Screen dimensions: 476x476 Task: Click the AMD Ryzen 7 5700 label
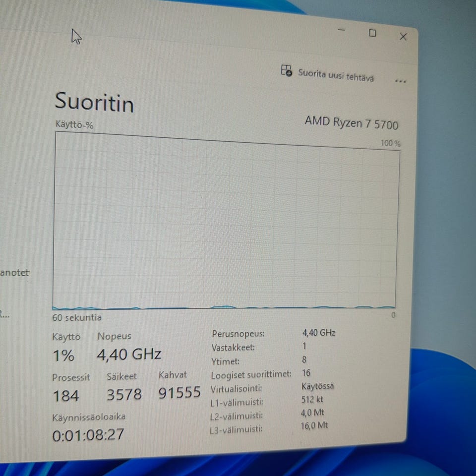[352, 123]
